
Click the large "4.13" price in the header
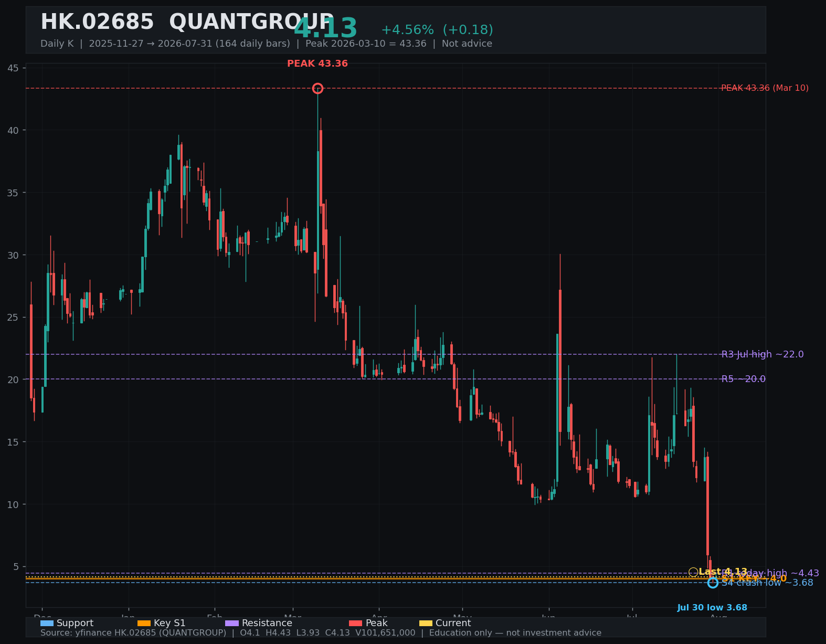click(x=325, y=29)
